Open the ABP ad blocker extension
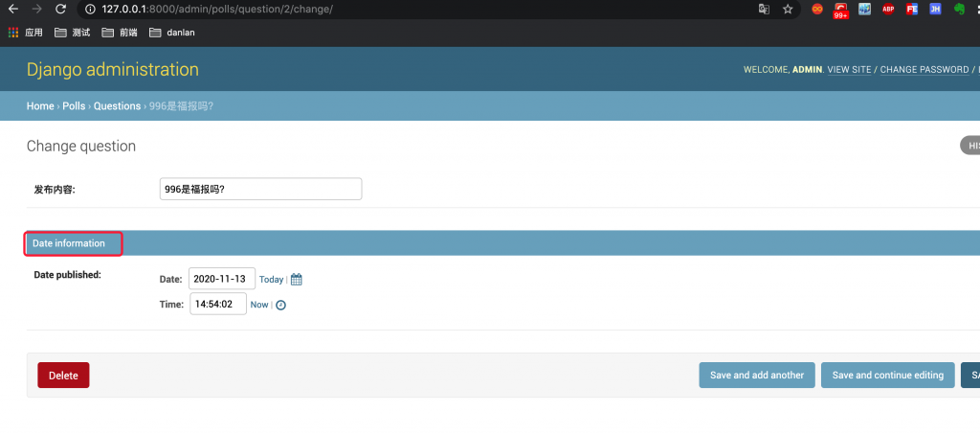This screenshot has height=434, width=980. click(x=888, y=9)
